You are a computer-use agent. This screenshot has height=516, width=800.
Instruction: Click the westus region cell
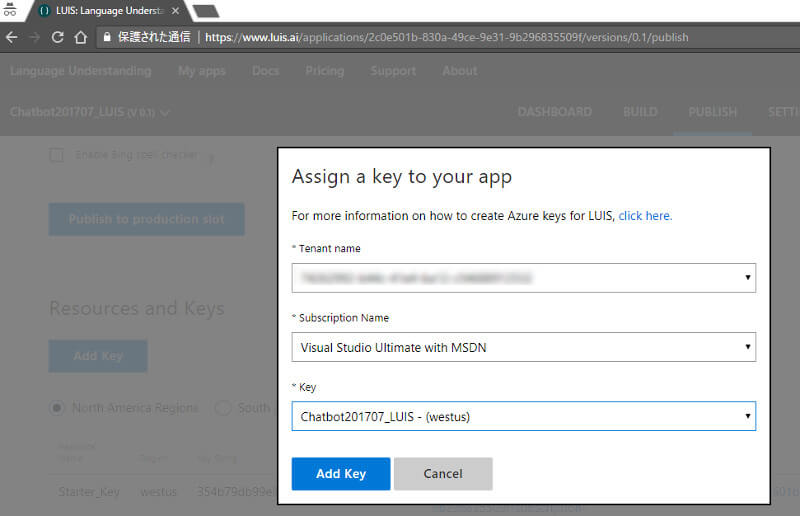159,492
